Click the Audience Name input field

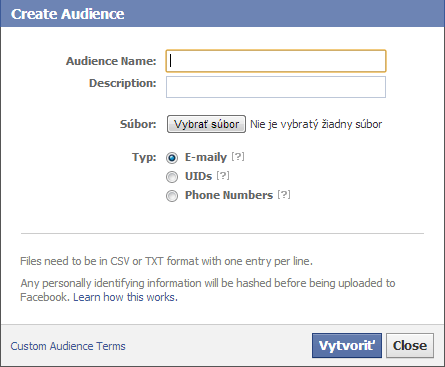click(x=276, y=61)
